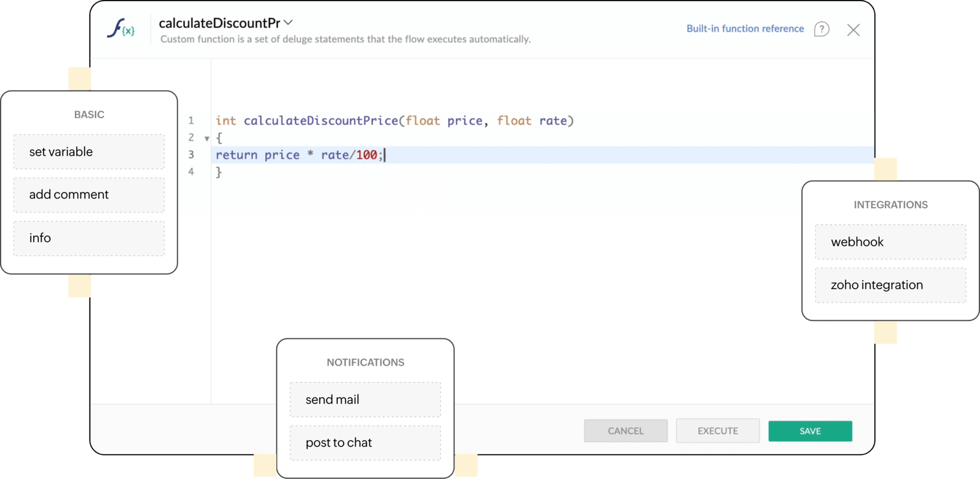Click the CANCEL button

pyautogui.click(x=625, y=431)
